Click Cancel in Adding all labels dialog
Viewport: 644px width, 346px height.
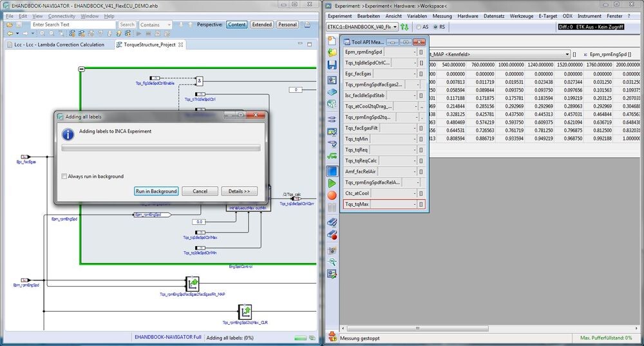(200, 191)
